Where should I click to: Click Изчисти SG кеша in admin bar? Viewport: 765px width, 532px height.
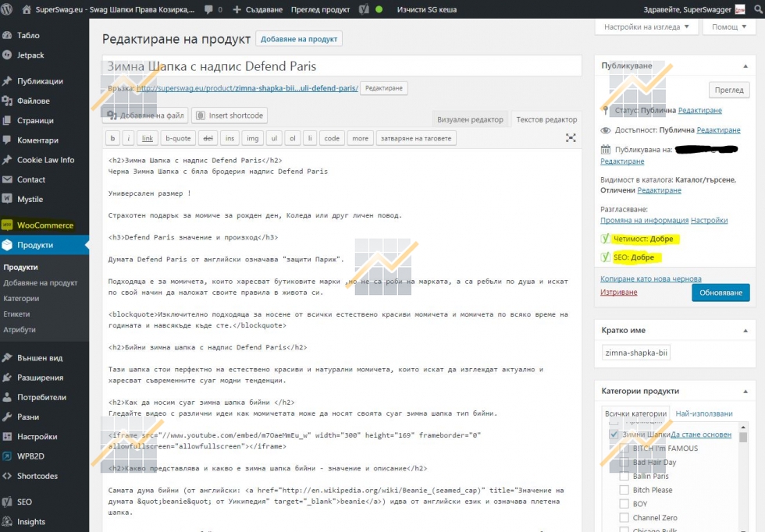point(426,9)
